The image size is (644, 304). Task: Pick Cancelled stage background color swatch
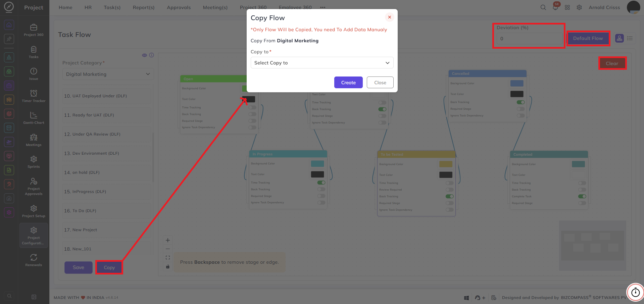[517, 83]
